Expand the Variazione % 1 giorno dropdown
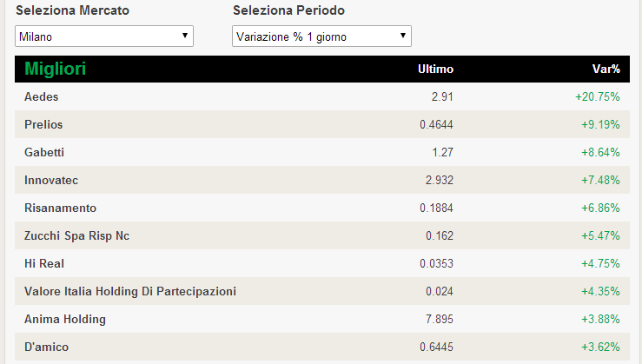This screenshot has width=642, height=364. tap(321, 36)
